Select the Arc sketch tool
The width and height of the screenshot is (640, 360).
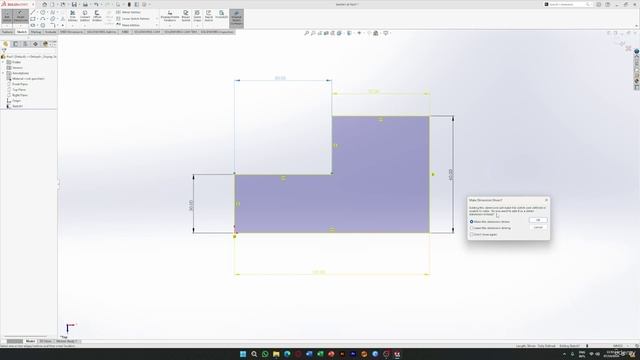[42, 19]
